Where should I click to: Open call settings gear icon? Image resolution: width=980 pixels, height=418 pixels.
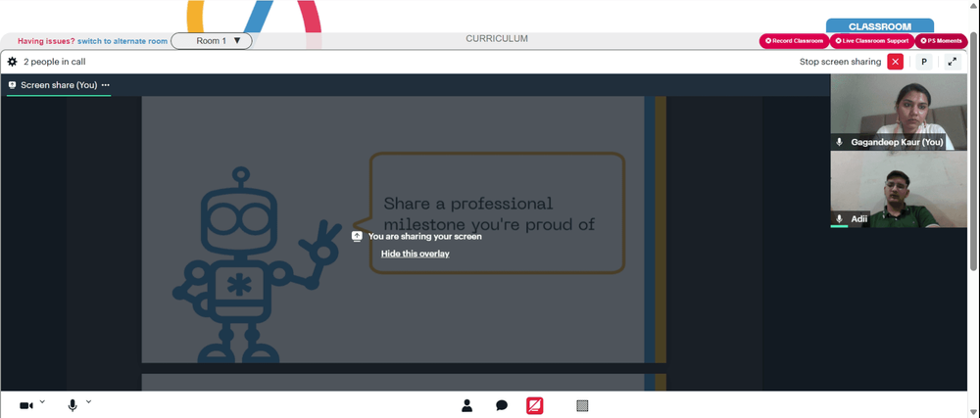coord(12,62)
